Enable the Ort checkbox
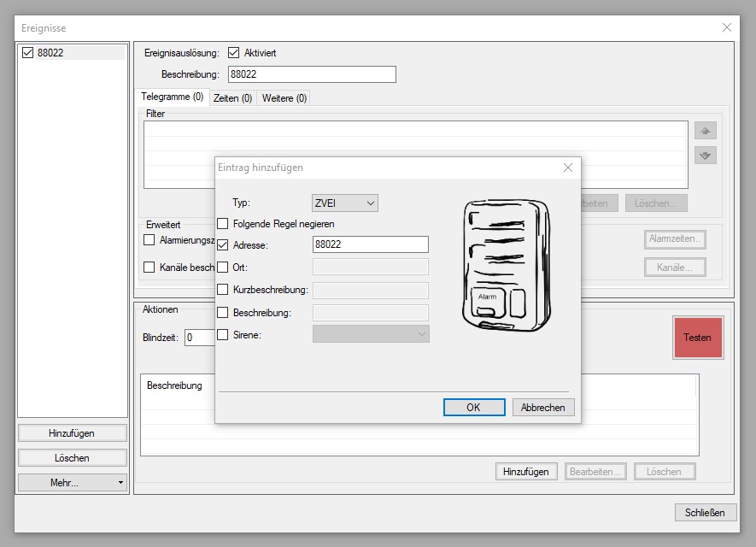 [x=223, y=268]
